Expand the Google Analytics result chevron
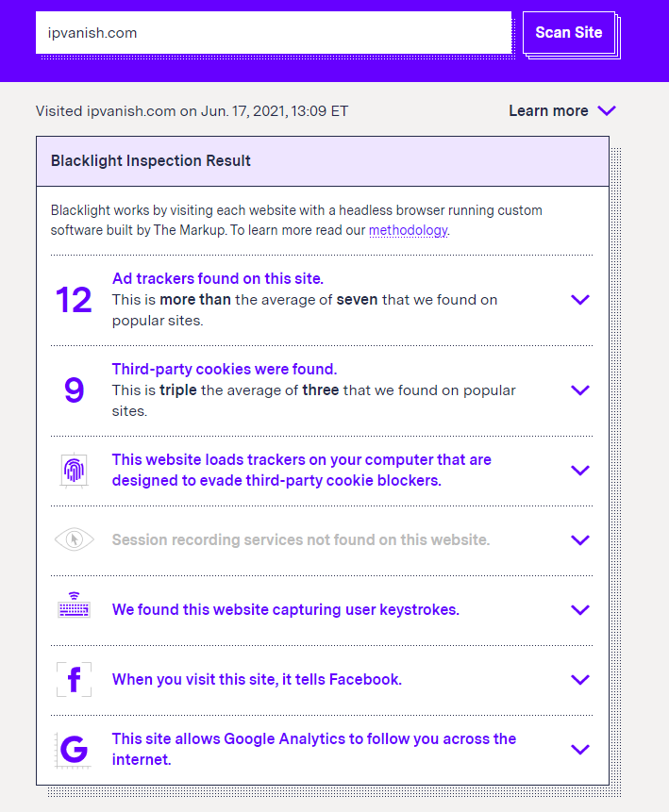 point(580,750)
